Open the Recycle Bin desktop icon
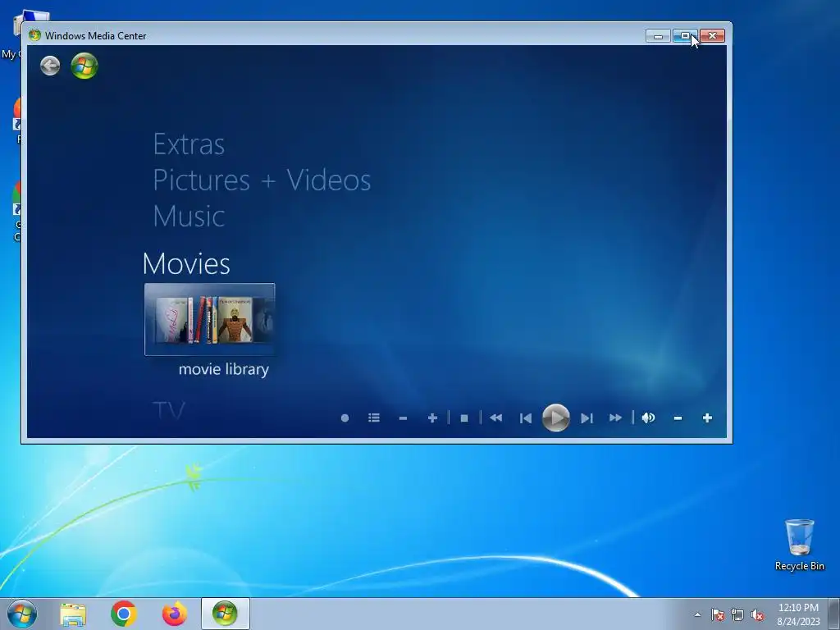840x630 pixels. [799, 545]
